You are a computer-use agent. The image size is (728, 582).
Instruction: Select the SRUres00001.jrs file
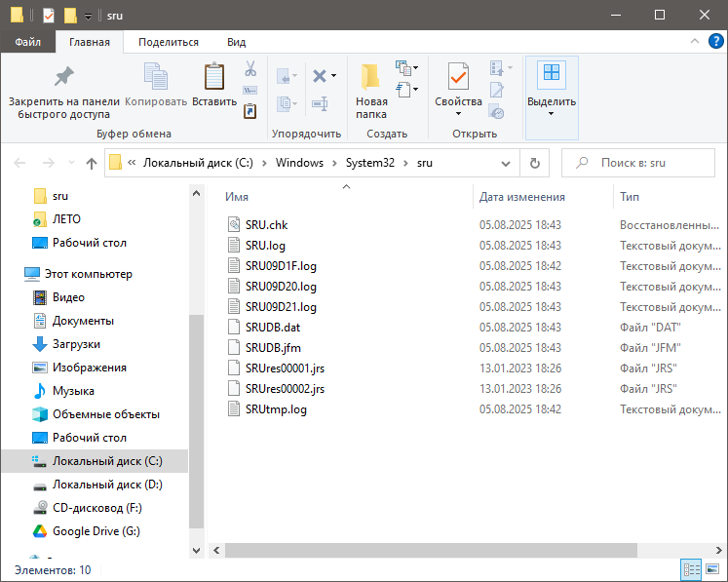point(285,369)
